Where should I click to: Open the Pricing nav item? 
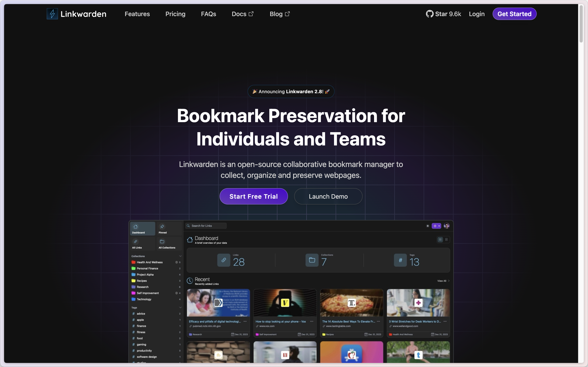tap(175, 14)
